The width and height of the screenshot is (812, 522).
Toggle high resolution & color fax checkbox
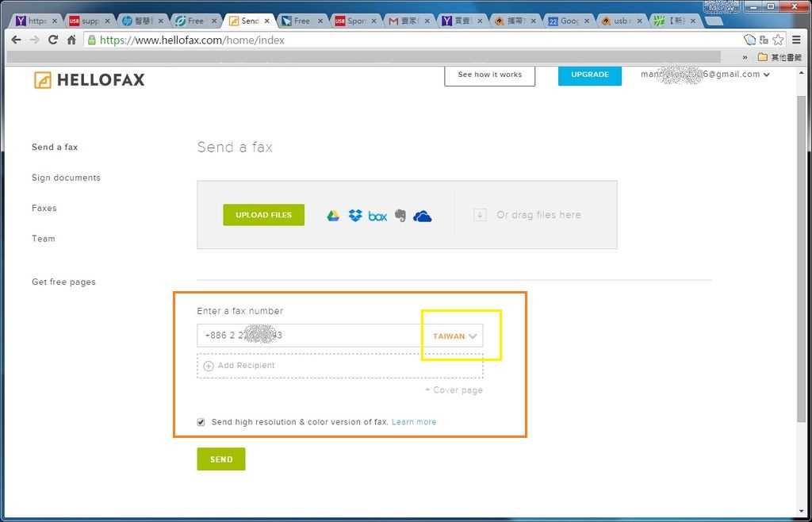click(x=201, y=422)
